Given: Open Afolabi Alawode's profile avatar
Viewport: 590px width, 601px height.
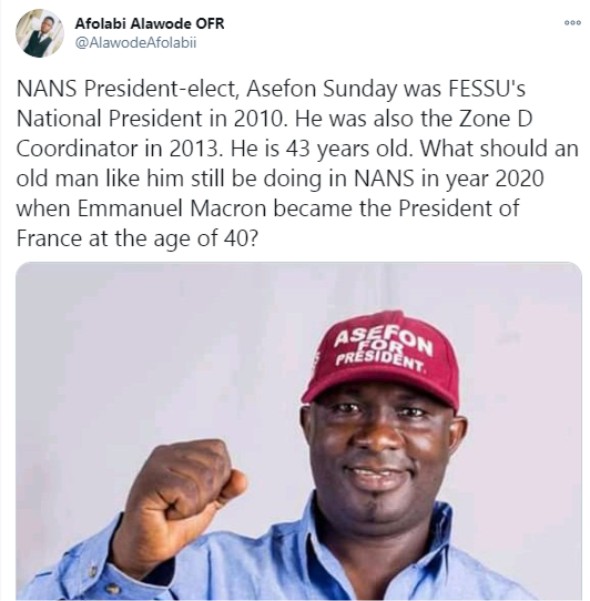Looking at the screenshot, I should coord(40,33).
